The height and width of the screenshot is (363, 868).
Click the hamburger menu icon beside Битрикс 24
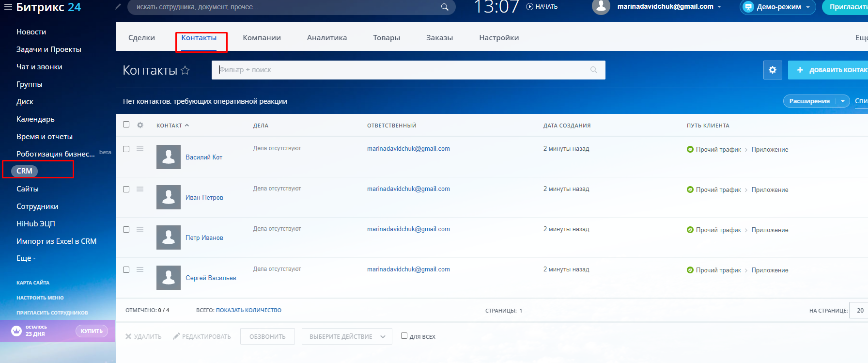(x=8, y=7)
